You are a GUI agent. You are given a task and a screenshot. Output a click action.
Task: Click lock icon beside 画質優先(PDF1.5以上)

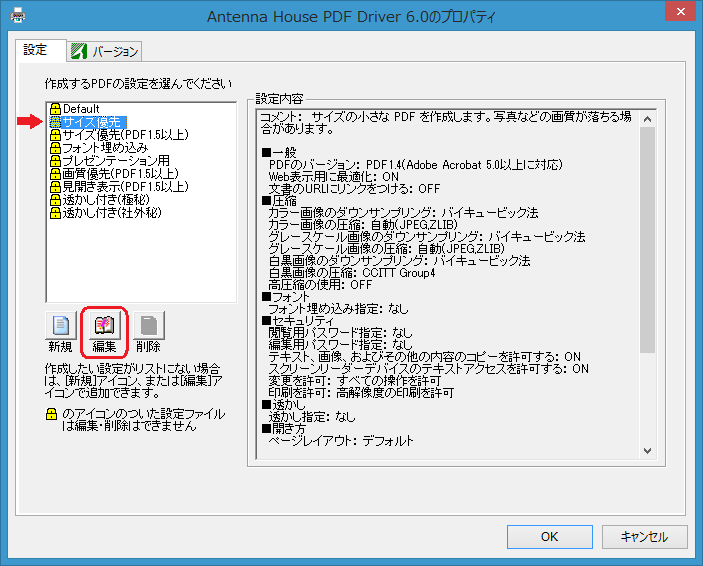coord(55,174)
